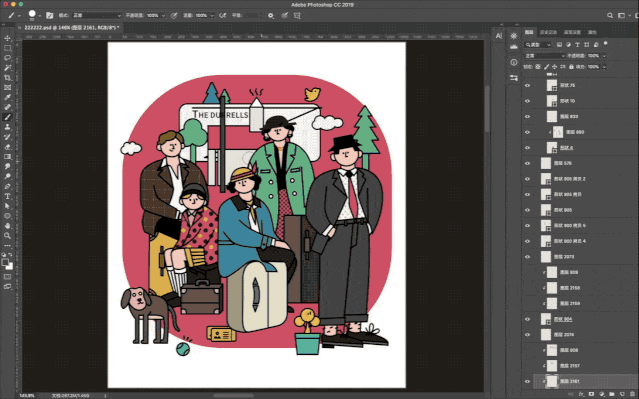Switch to the 属性 panel tab
The width and height of the screenshot is (639, 399).
(x=592, y=32)
